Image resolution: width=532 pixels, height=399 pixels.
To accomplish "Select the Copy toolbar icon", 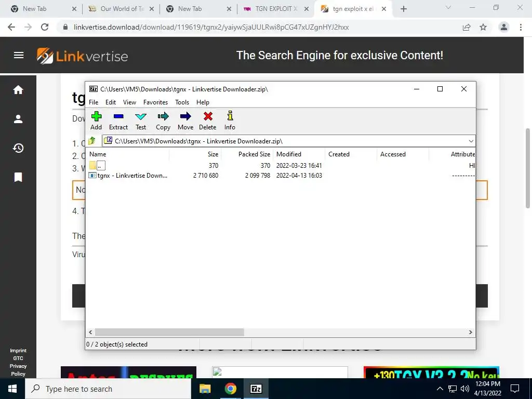I will pyautogui.click(x=163, y=121).
